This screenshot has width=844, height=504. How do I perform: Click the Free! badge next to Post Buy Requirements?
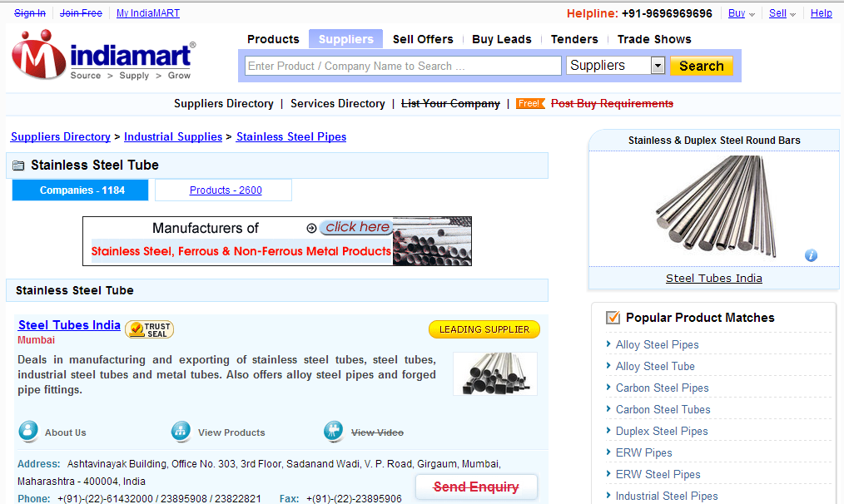pos(530,104)
